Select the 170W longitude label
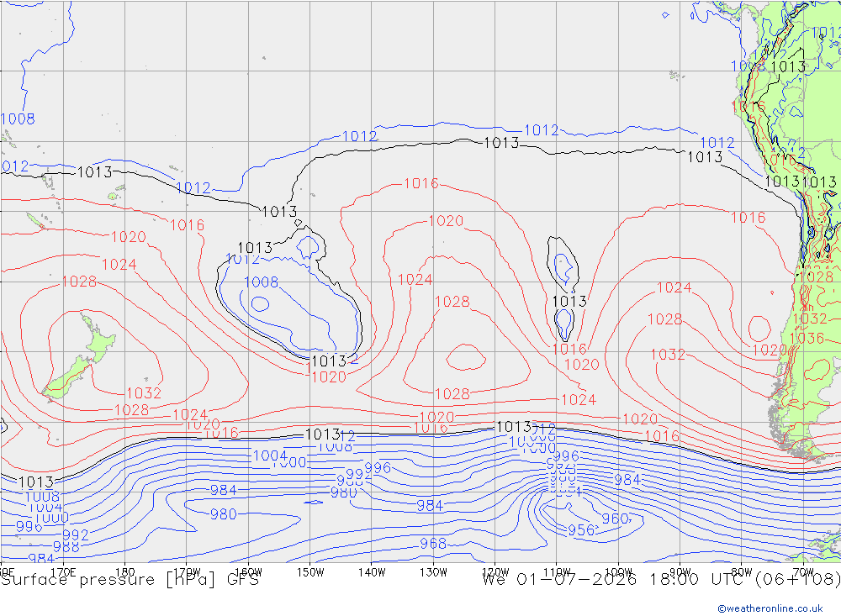This screenshot has width=841, height=616. click(187, 572)
